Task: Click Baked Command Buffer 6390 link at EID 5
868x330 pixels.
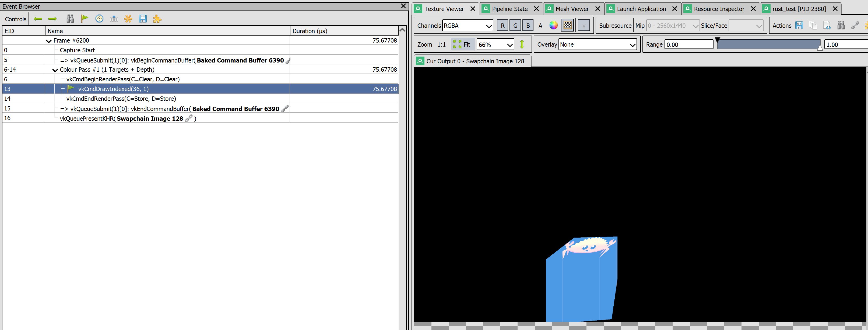Action: [x=240, y=60]
